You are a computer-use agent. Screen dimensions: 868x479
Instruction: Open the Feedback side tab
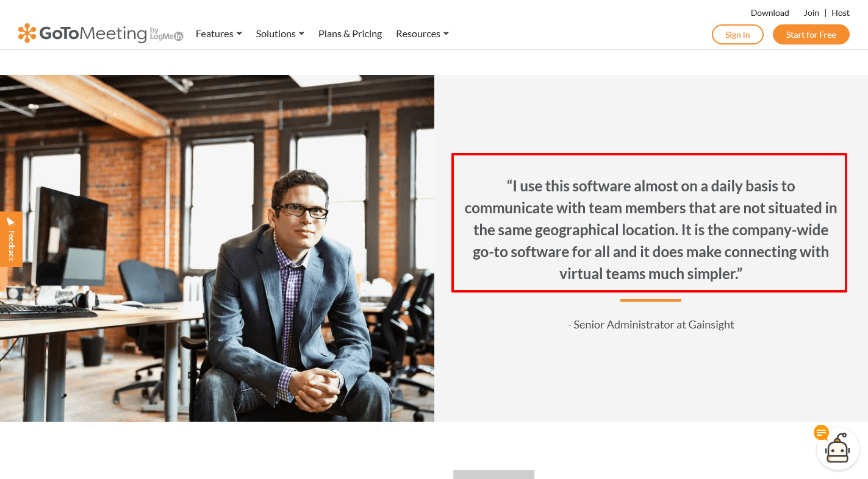point(11,239)
